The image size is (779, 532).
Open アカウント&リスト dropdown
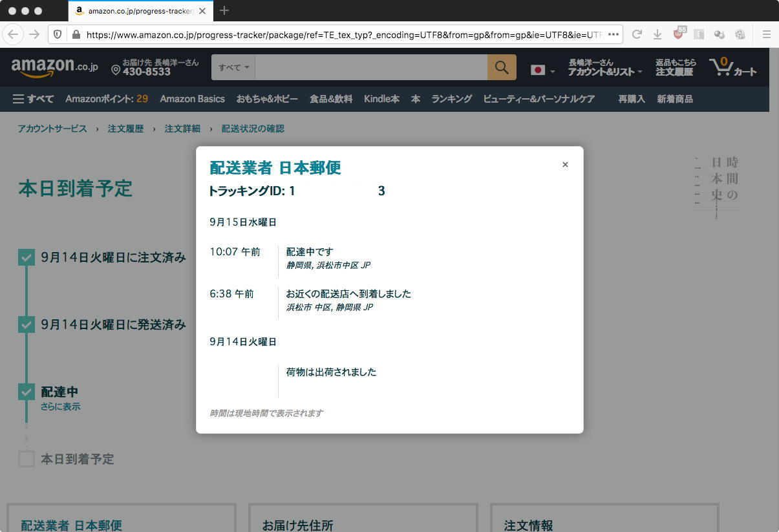[x=605, y=67]
